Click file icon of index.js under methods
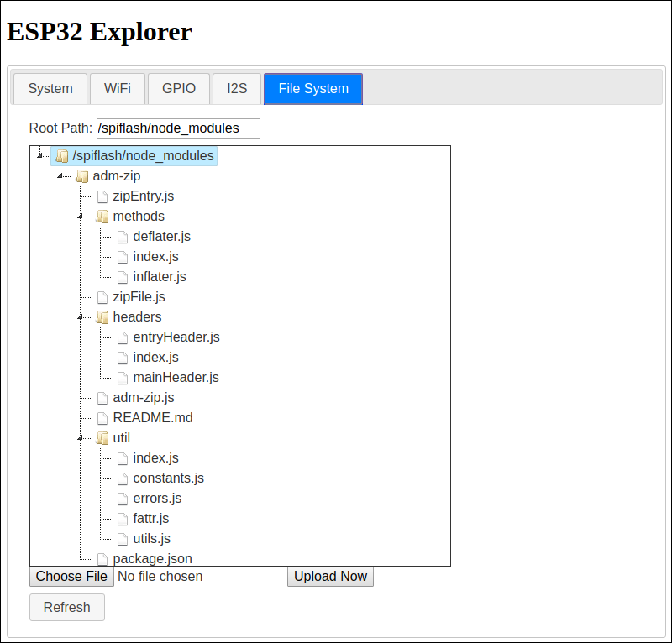The height and width of the screenshot is (643, 672). point(123,257)
